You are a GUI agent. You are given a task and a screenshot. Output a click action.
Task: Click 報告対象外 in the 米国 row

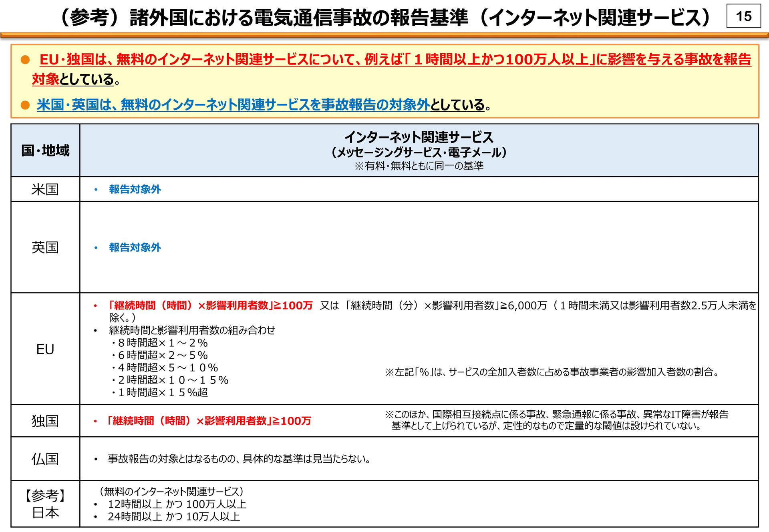(x=135, y=189)
